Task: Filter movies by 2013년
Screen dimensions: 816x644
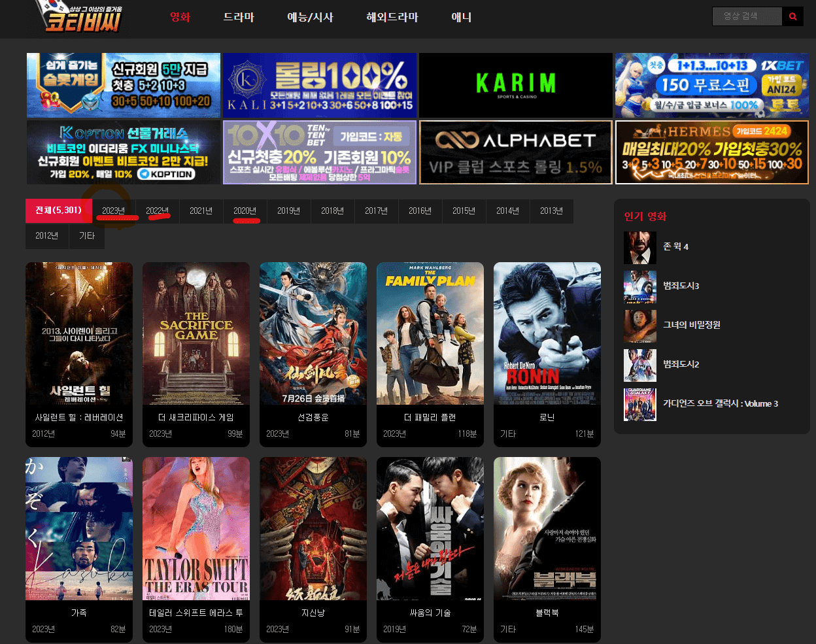Action: coord(551,211)
